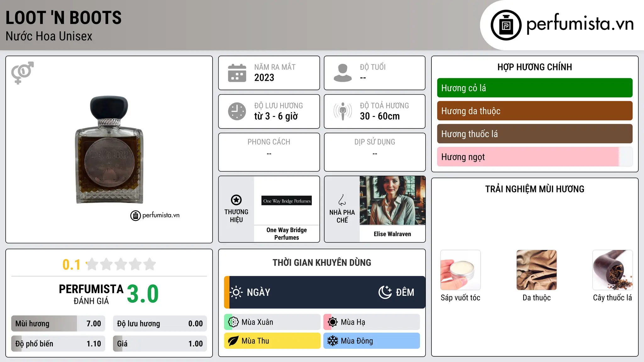Click the Độ tuổi label

[x=373, y=67]
